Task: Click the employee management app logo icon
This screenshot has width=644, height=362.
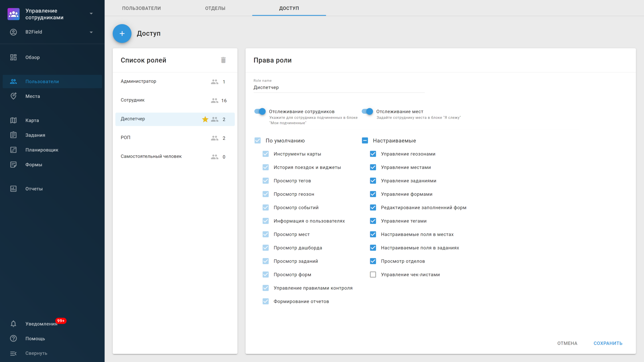Action: pos(13,14)
